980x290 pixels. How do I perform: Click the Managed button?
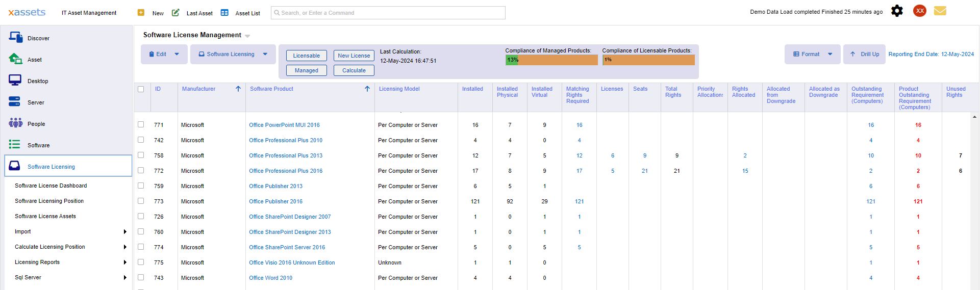tap(307, 70)
